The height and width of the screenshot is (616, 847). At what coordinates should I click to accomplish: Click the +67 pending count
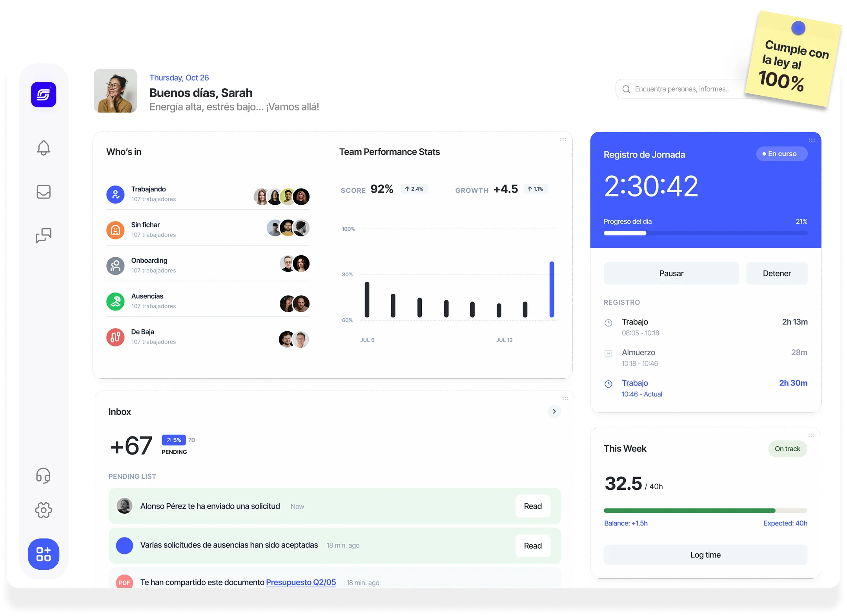click(131, 446)
